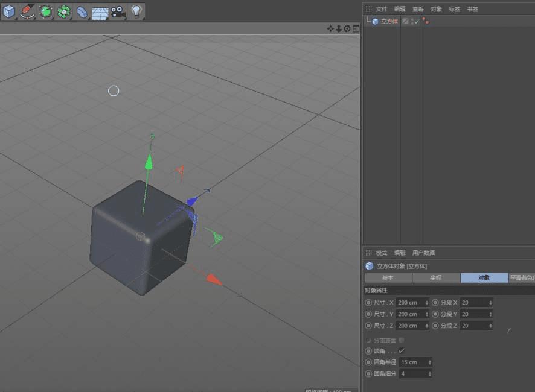Click the stepper arrows on 圆角细分 field

(429, 374)
